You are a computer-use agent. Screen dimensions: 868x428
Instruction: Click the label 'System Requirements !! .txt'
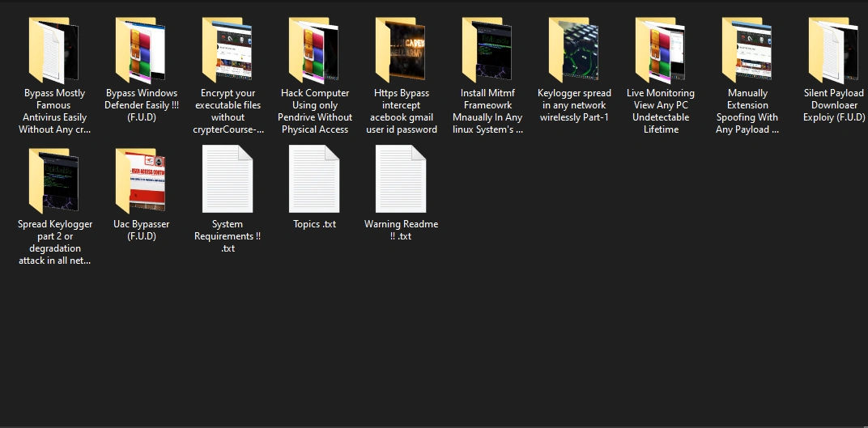click(228, 236)
